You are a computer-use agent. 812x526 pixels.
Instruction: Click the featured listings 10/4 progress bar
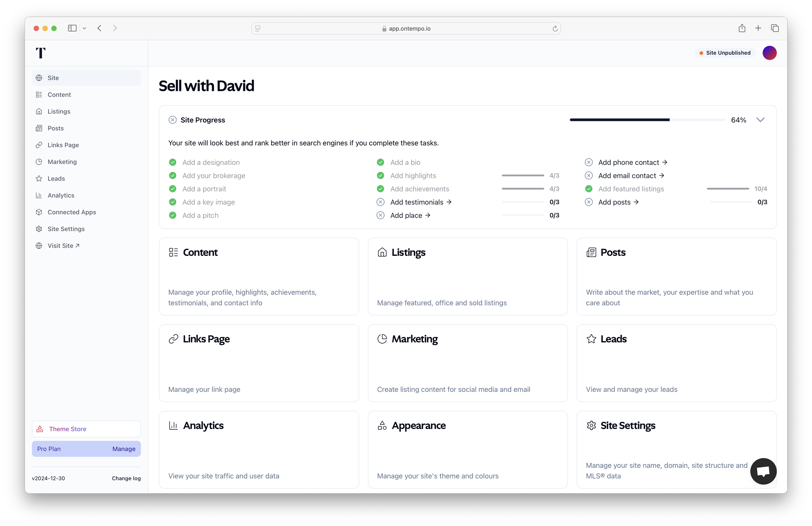pyautogui.click(x=728, y=189)
